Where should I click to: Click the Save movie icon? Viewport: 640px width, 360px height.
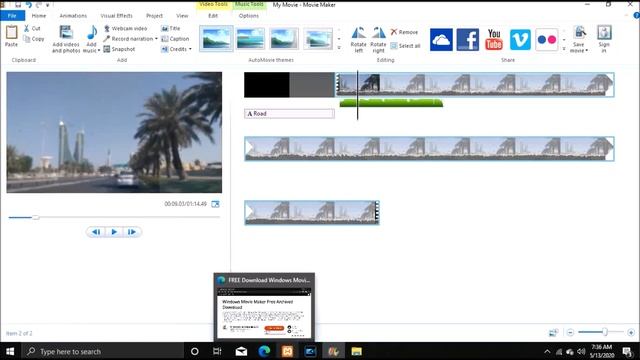click(x=579, y=33)
